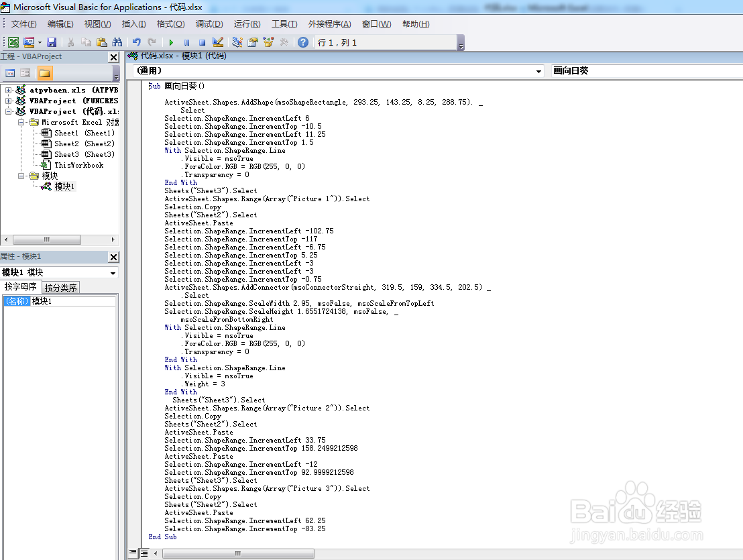Click the Paste clipboard icon
Screen dimensions: 743x560
(101, 42)
